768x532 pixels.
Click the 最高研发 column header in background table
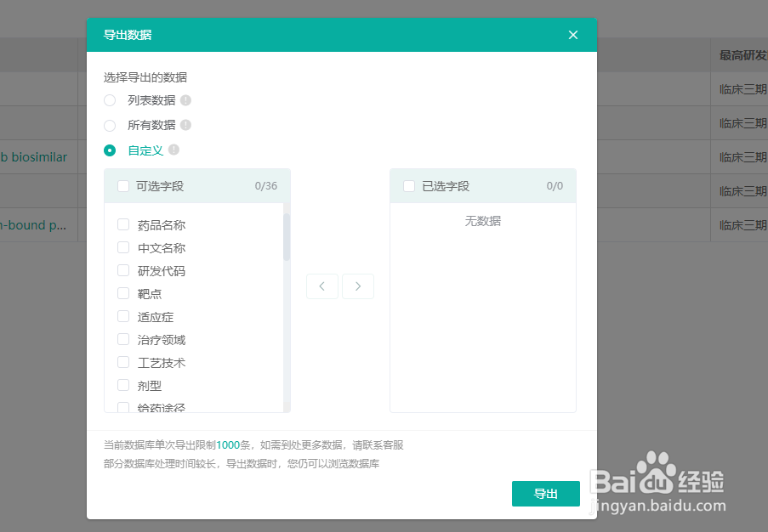tap(743, 55)
